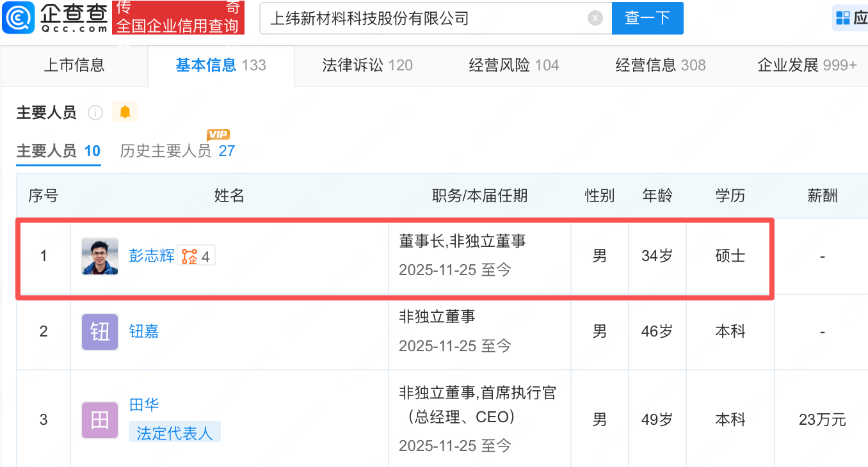Open the 法律诉讼 120 tab
This screenshot has height=467, width=868.
click(367, 65)
